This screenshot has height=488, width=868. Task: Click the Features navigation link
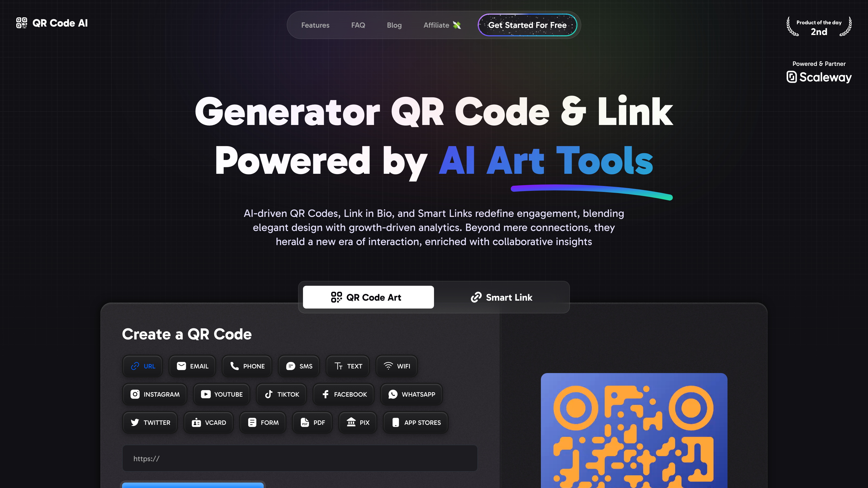pyautogui.click(x=315, y=25)
